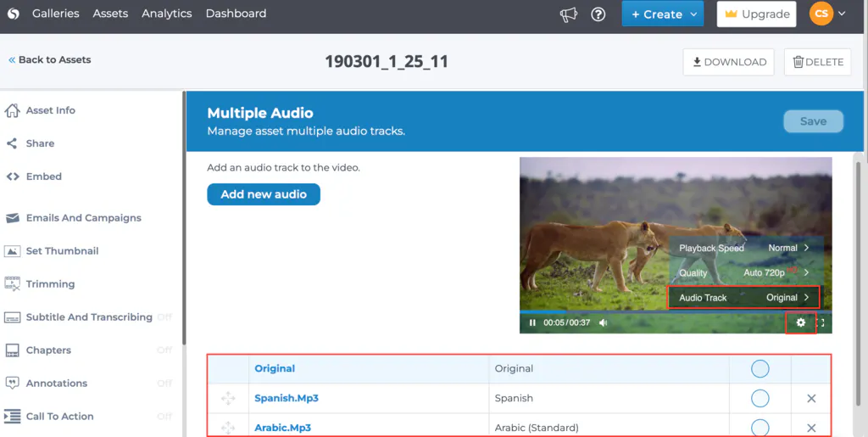Click the Asset Info home icon
Viewport: 868px width, 437px height.
click(x=12, y=110)
